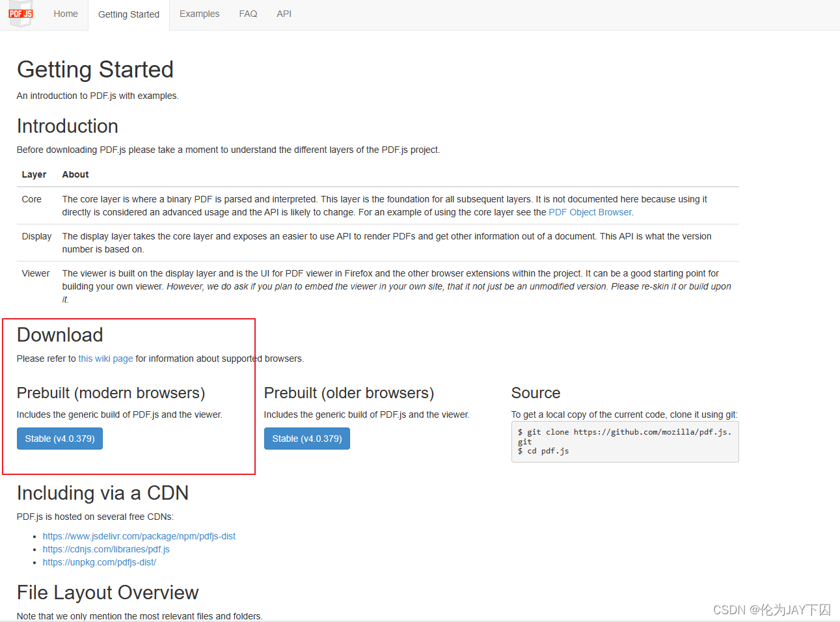The image size is (840, 622).
Task: Click the 'Prebuilt (modern browsers)' heading
Action: click(x=111, y=393)
